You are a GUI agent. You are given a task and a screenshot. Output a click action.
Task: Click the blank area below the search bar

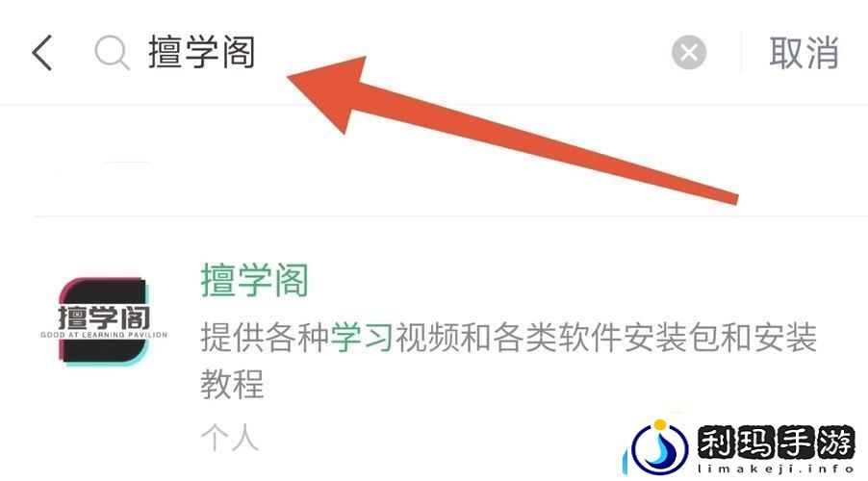(434, 161)
